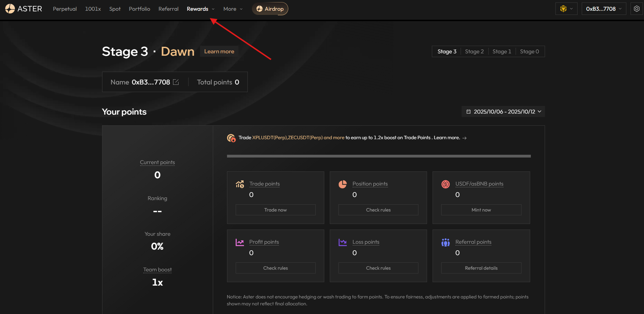The width and height of the screenshot is (644, 314).
Task: Open the settings hexagon icon
Action: (636, 9)
